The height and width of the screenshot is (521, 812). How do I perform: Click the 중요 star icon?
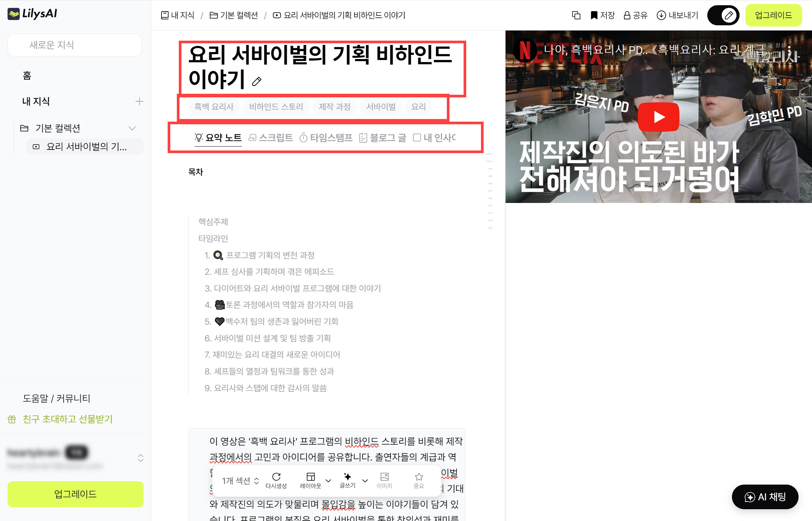coord(419,477)
